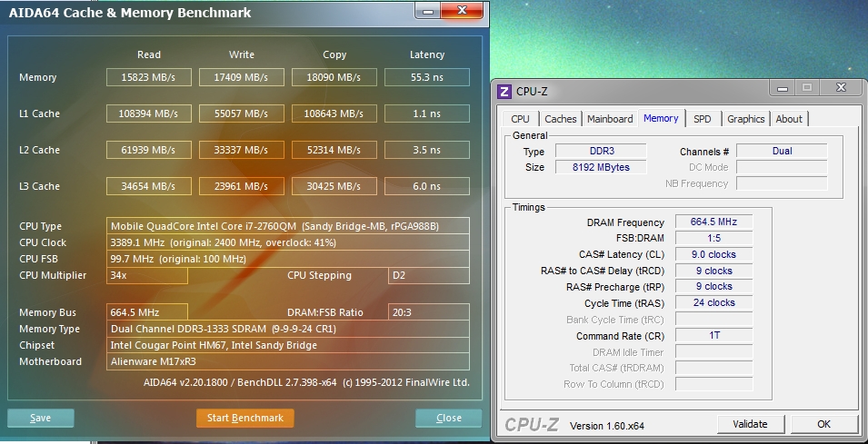
Task: Select the Memory tab in CPU-Z
Action: click(x=661, y=118)
